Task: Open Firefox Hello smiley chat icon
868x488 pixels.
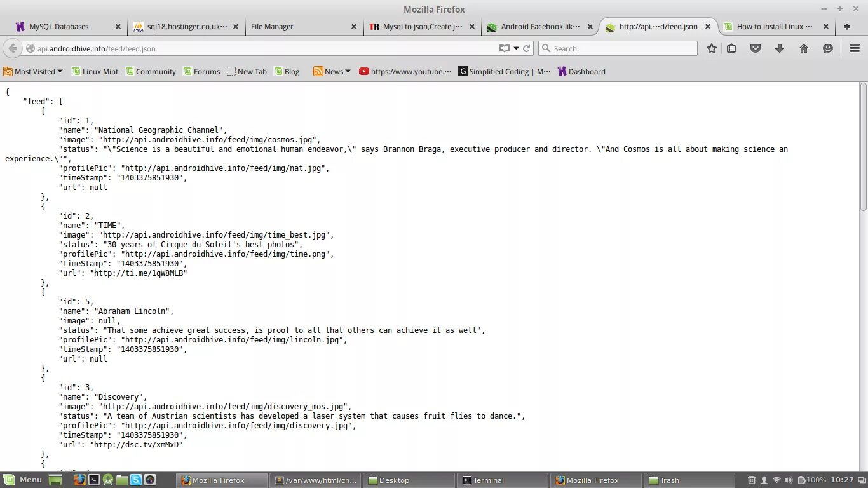Action: (828, 48)
